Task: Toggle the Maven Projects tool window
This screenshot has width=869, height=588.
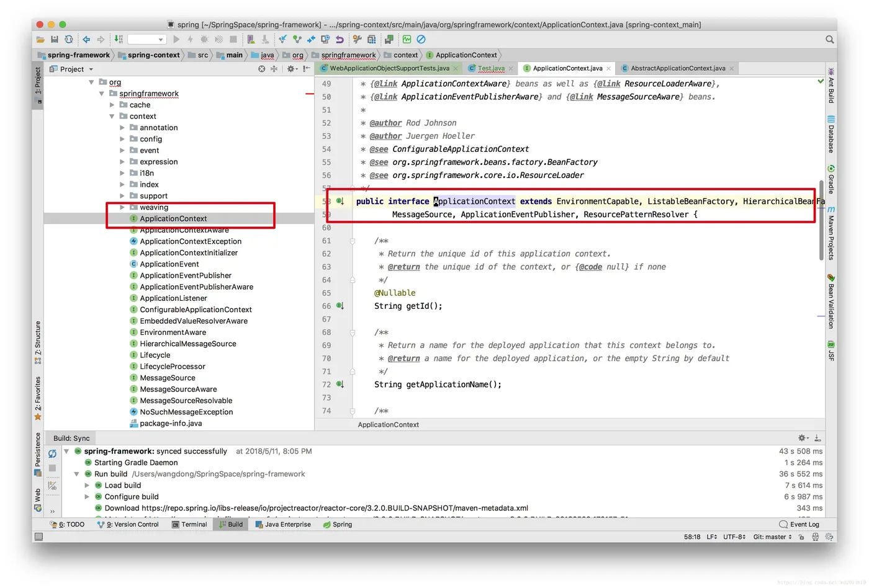Action: 831,233
